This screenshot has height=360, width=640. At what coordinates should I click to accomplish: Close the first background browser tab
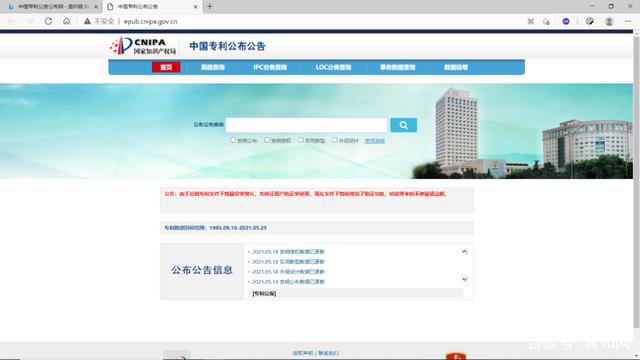[x=96, y=7]
